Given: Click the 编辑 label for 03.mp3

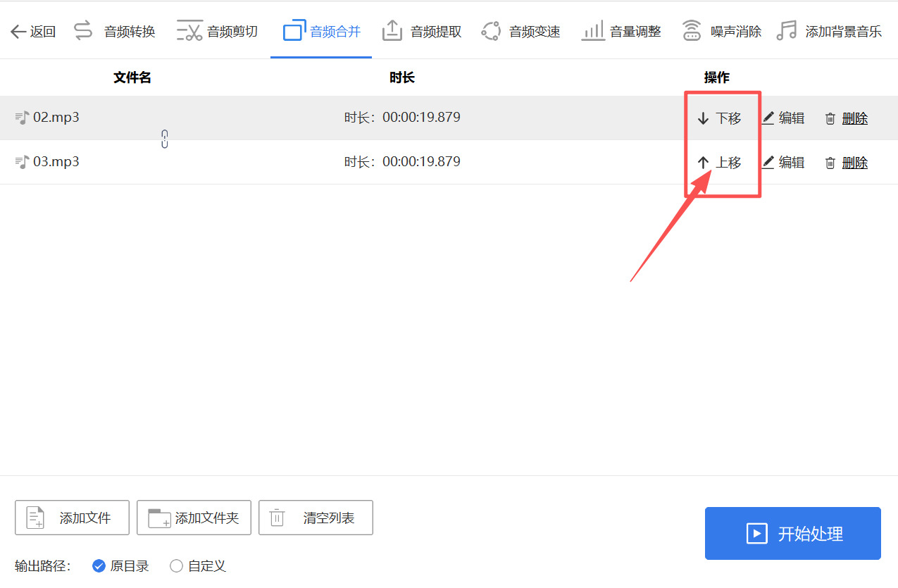Looking at the screenshot, I should [x=792, y=163].
